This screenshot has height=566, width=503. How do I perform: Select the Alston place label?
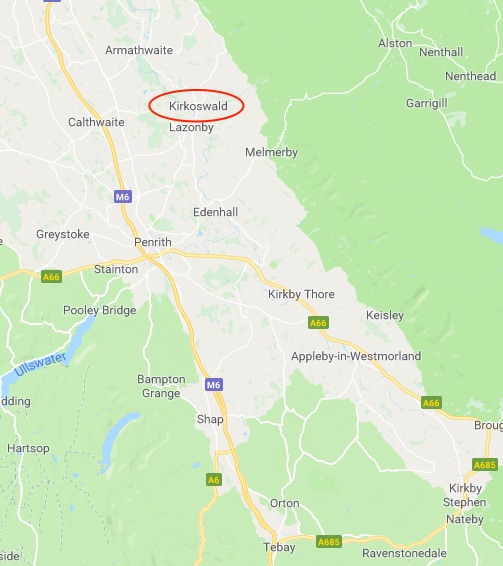click(395, 43)
